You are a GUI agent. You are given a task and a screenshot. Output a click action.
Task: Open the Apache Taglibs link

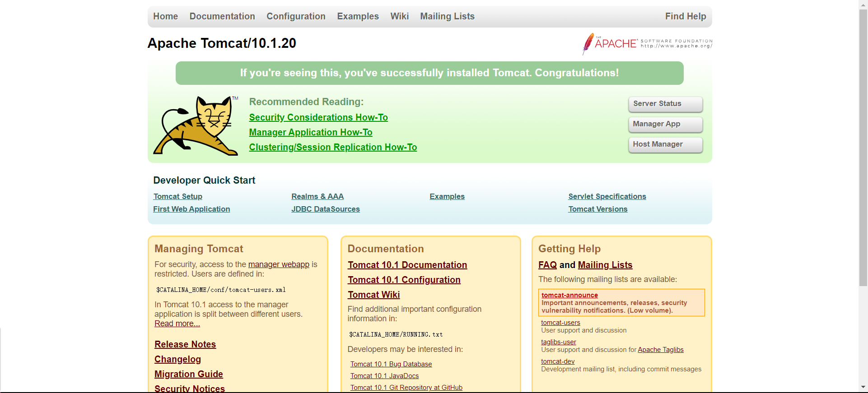click(x=661, y=350)
